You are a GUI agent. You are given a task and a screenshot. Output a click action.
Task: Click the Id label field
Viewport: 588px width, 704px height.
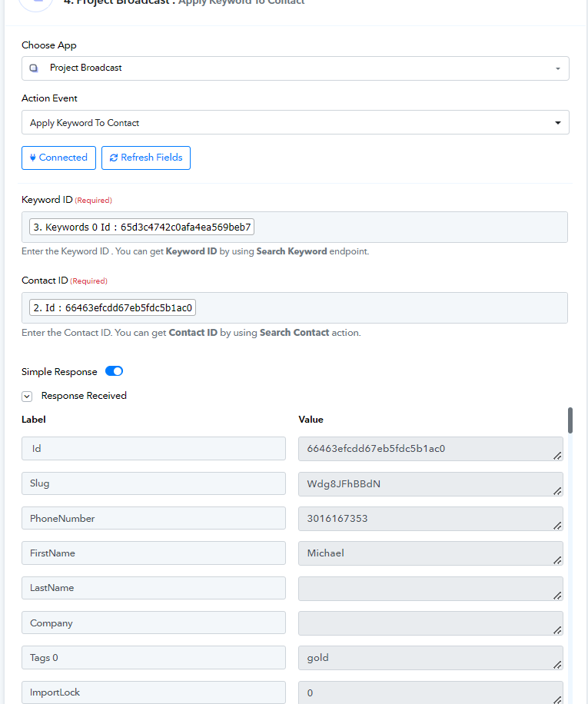[x=154, y=449]
